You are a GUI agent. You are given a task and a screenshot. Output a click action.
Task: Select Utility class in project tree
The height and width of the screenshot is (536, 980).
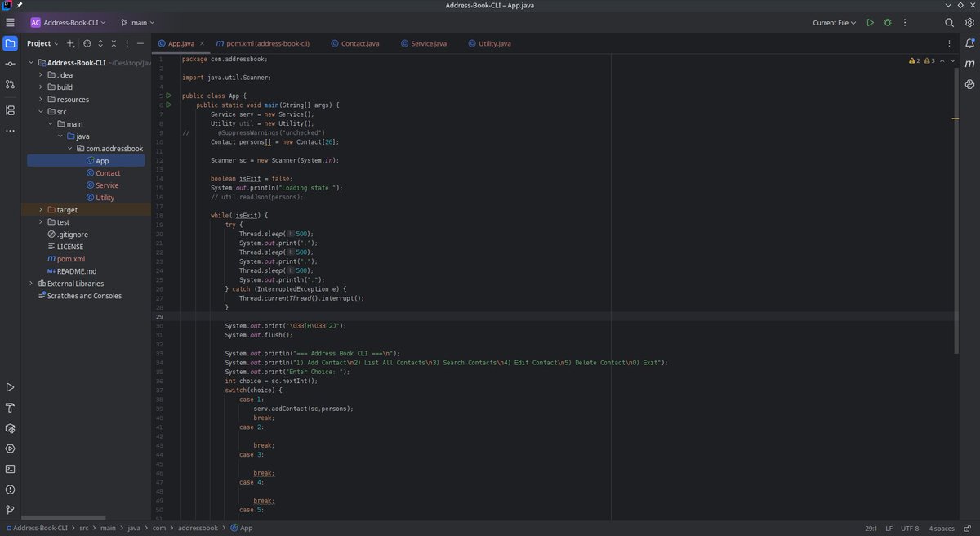[105, 197]
